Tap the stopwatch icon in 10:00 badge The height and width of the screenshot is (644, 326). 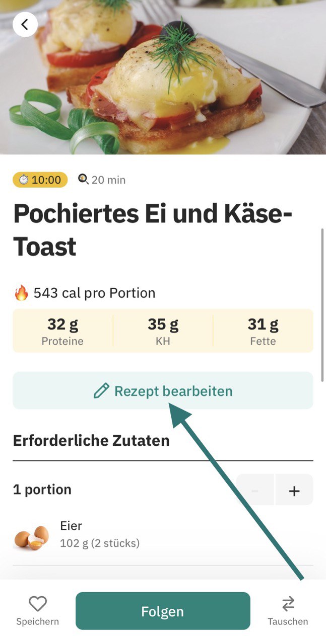click(24, 180)
